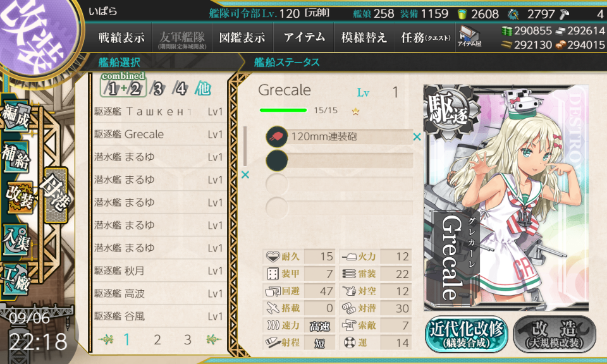Click the equipment list scrollbar

click(x=245, y=146)
